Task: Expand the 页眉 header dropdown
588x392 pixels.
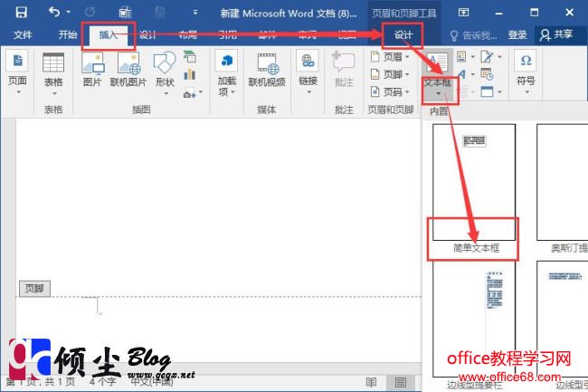Action: (407, 57)
